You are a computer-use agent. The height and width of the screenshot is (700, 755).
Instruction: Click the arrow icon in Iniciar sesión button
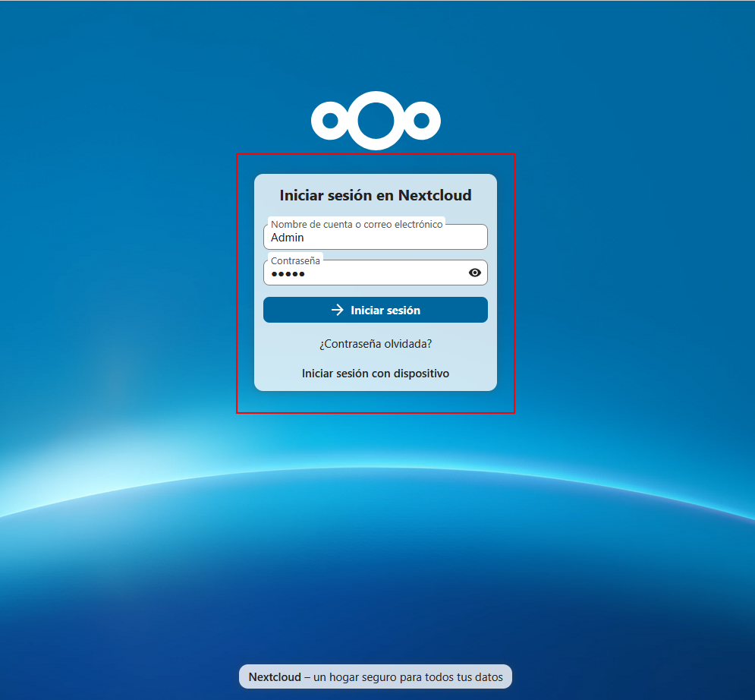[x=338, y=310]
